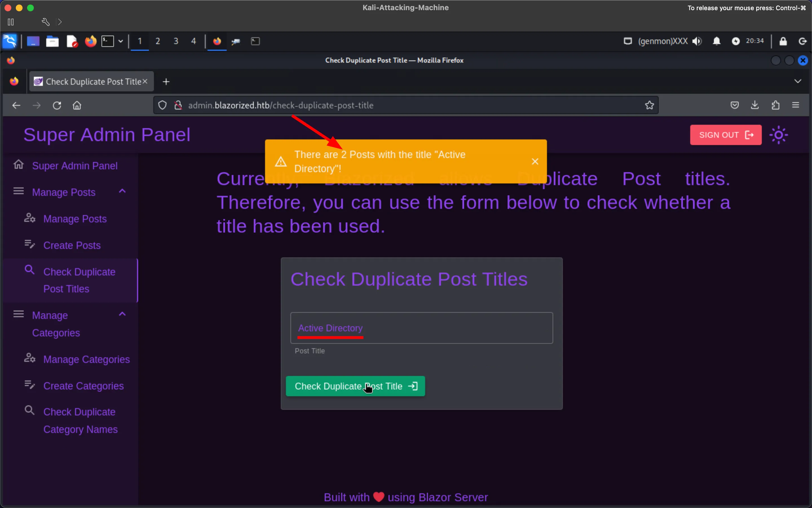This screenshot has width=812, height=508.
Task: Open a new Firefox tab
Action: click(x=166, y=82)
